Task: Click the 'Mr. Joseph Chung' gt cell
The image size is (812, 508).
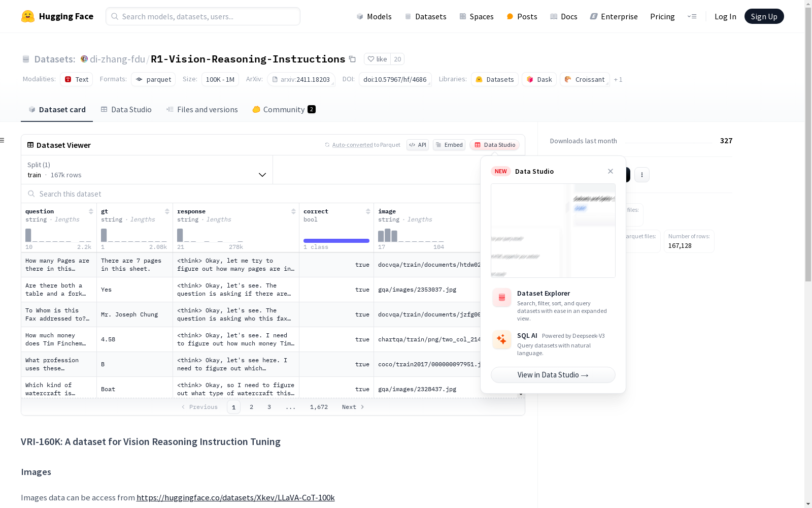Action: 134,314
